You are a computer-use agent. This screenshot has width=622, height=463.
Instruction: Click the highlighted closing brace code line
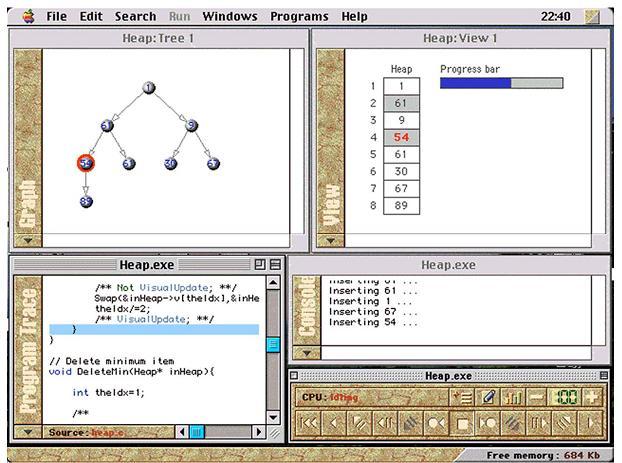[154, 329]
